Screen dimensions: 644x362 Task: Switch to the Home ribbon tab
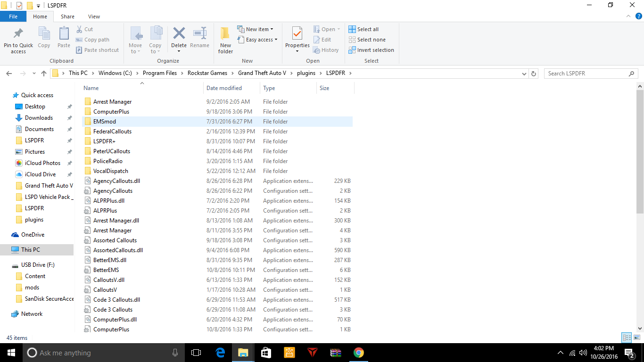40,16
